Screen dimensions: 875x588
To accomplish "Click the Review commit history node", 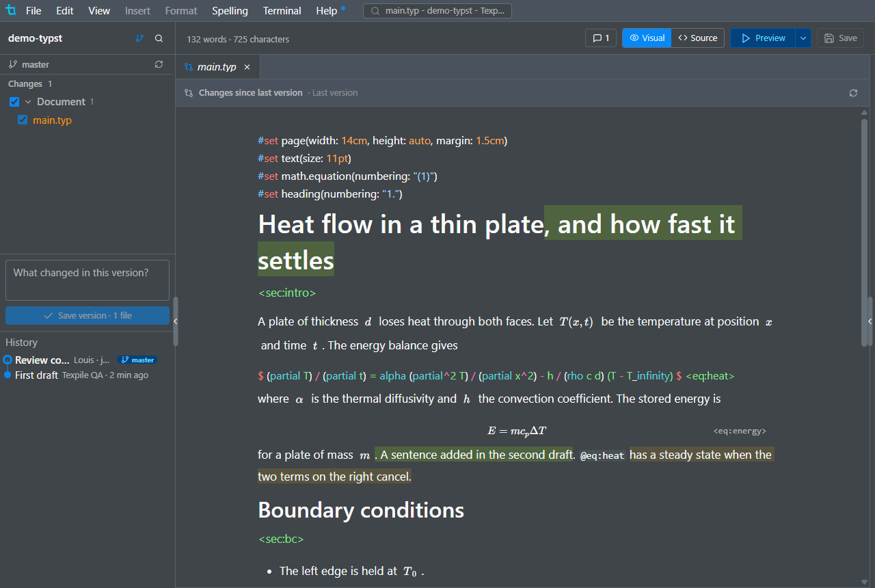I will coord(8,360).
